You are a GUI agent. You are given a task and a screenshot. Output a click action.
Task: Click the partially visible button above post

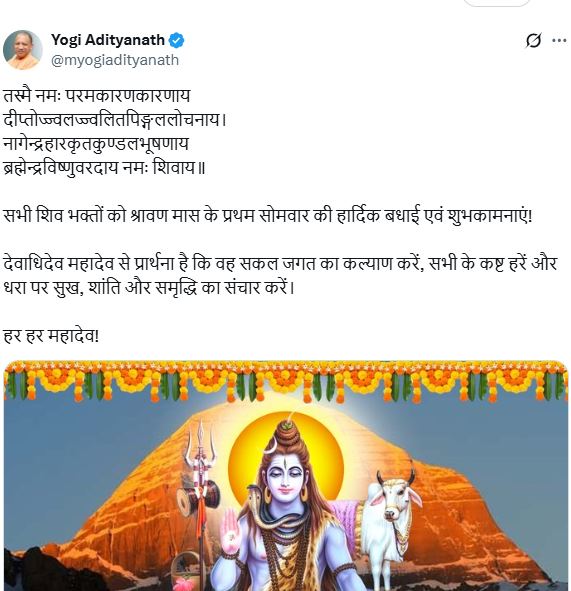496,3
